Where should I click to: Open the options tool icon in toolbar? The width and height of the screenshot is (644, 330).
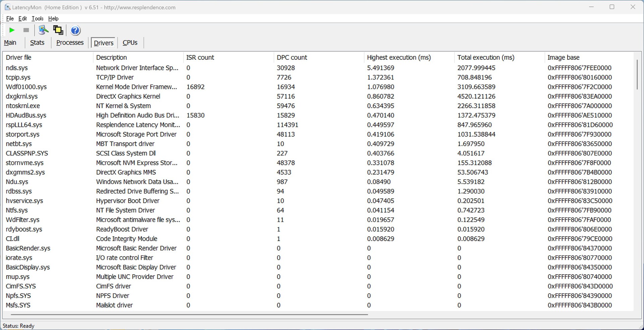tap(43, 30)
